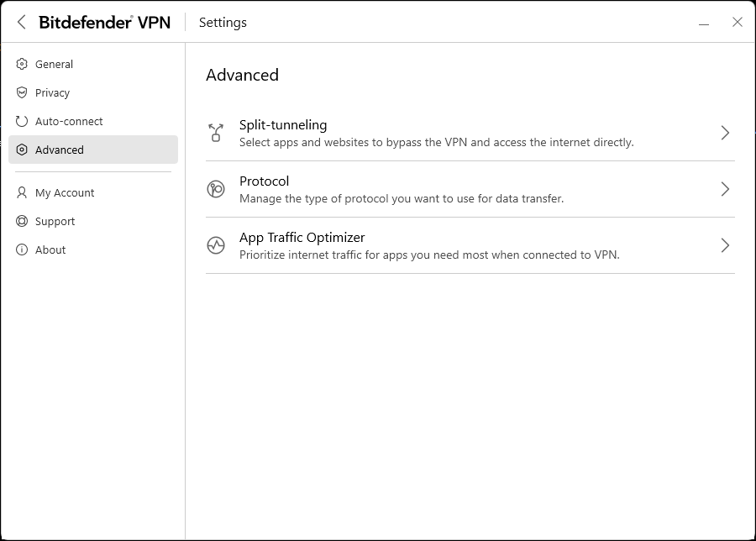Click the App Traffic Optimizer pulse icon
This screenshot has height=541, width=756.
216,245
